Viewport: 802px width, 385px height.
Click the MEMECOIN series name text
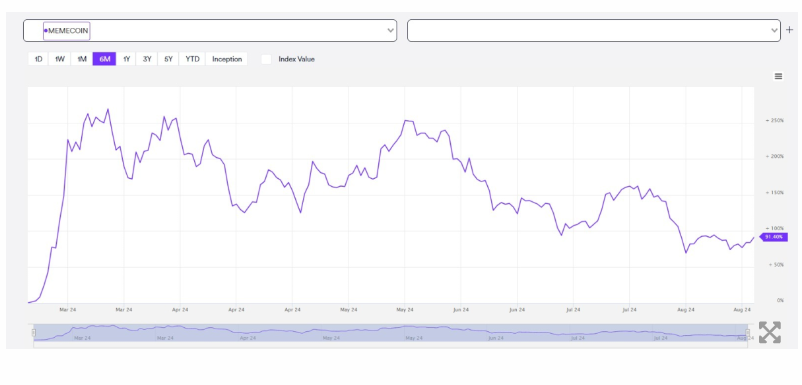coord(68,31)
